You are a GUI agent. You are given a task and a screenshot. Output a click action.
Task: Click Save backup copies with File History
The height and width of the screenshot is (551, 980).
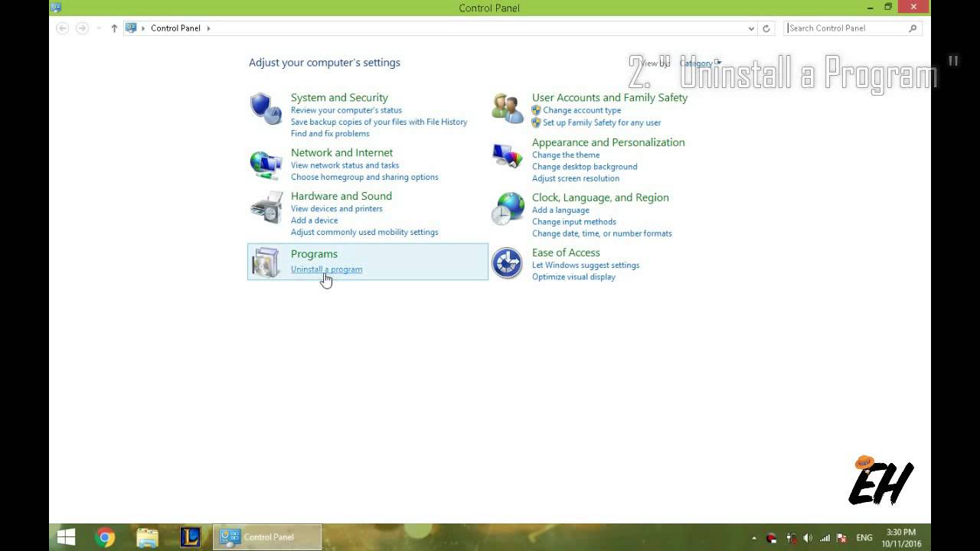(x=379, y=122)
